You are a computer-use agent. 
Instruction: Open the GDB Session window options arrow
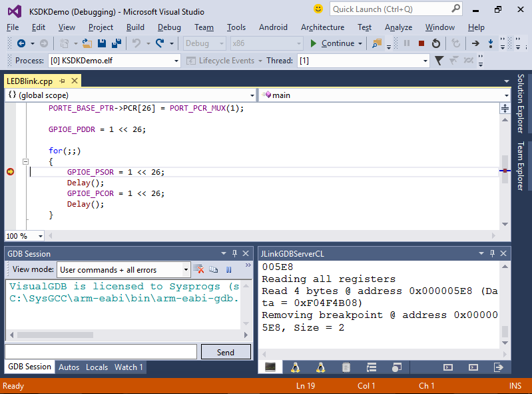[224, 253]
